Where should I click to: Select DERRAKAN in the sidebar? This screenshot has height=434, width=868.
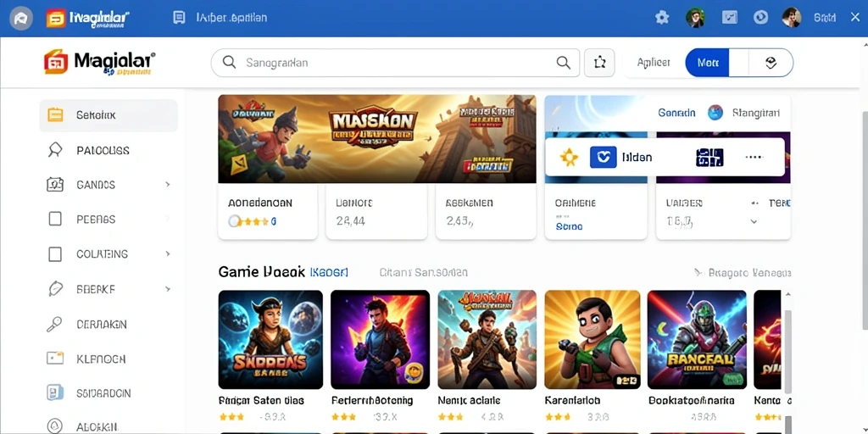click(x=102, y=324)
